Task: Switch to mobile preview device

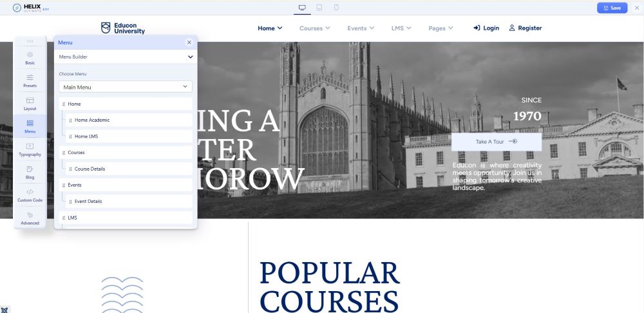Action: click(336, 7)
